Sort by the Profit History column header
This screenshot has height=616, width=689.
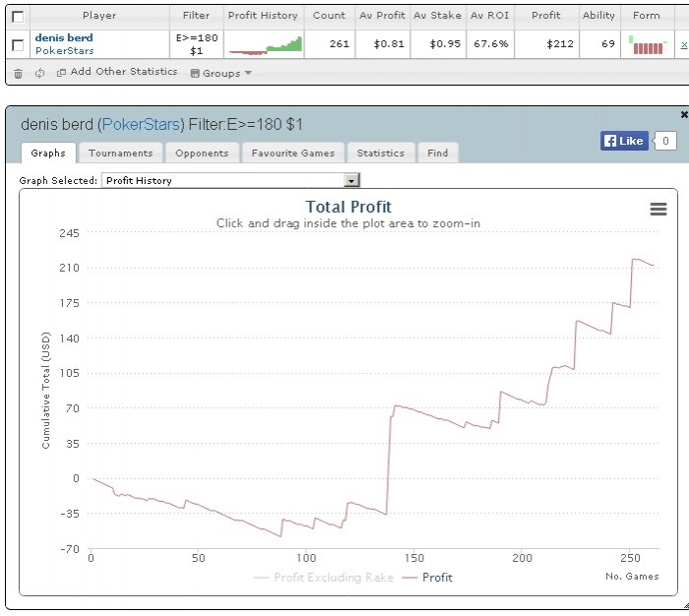[x=263, y=16]
